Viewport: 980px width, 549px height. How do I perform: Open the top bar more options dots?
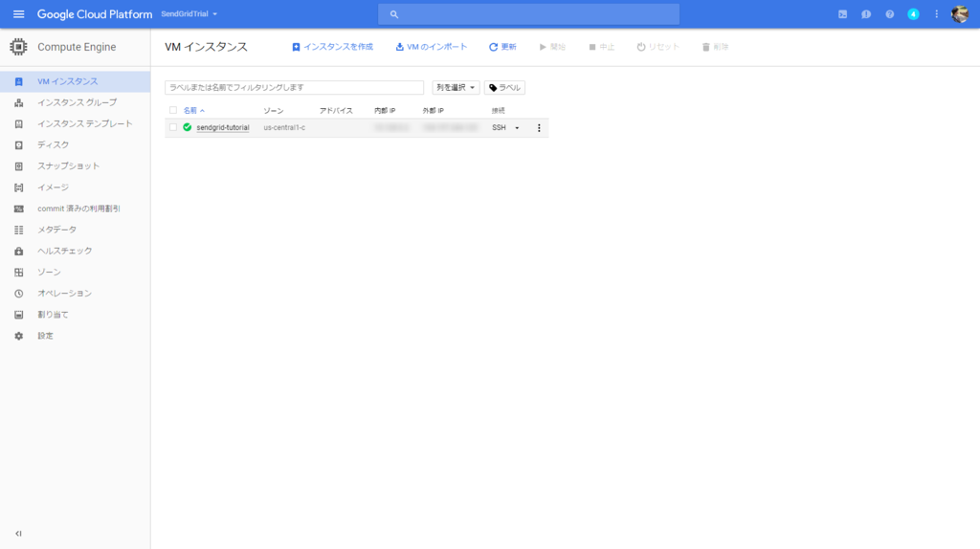pyautogui.click(x=936, y=13)
